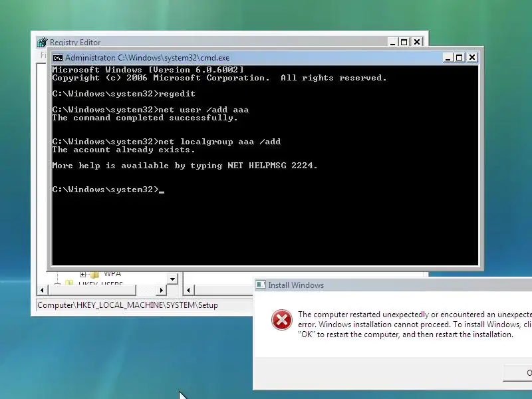Maximize the Registry Editor window
532x399 pixels.
coord(404,42)
